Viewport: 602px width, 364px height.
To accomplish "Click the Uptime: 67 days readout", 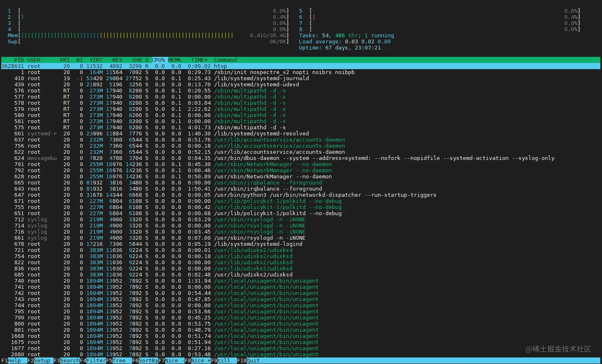I will tap(340, 48).
